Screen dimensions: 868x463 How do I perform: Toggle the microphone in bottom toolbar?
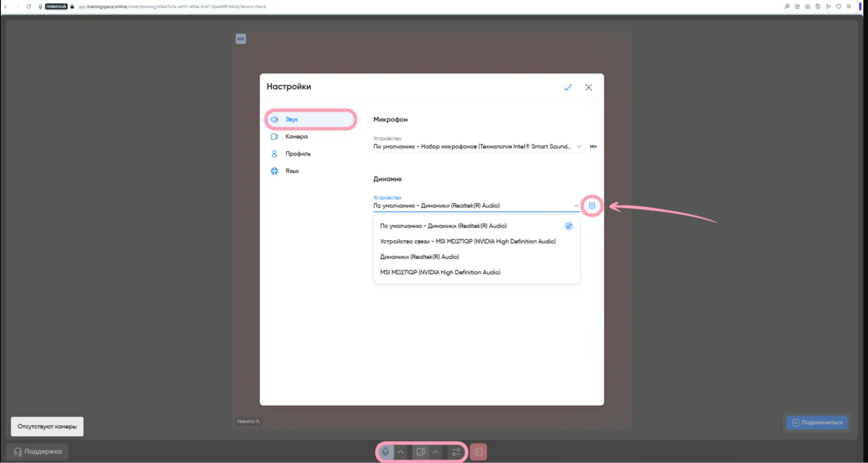385,452
